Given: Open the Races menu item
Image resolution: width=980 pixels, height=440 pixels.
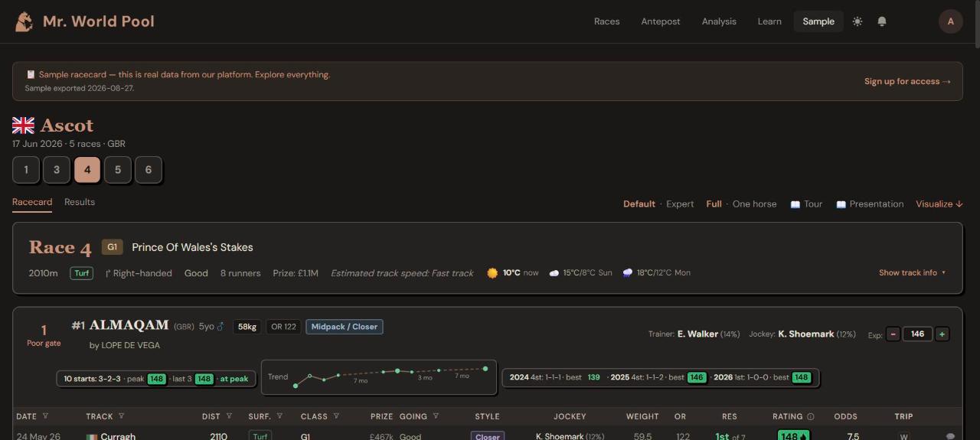Looking at the screenshot, I should (606, 21).
